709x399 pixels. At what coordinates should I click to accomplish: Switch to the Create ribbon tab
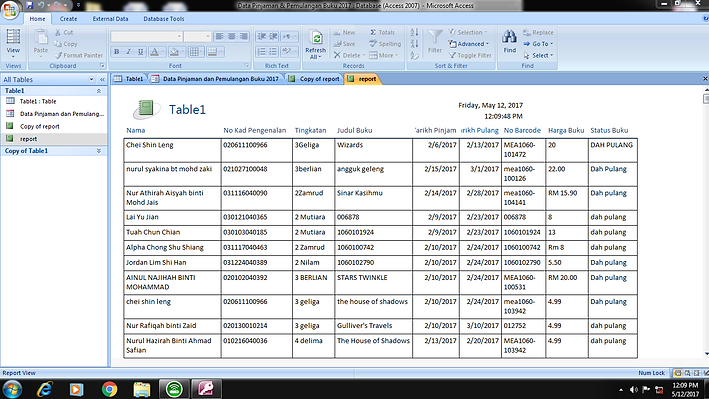pyautogui.click(x=68, y=19)
